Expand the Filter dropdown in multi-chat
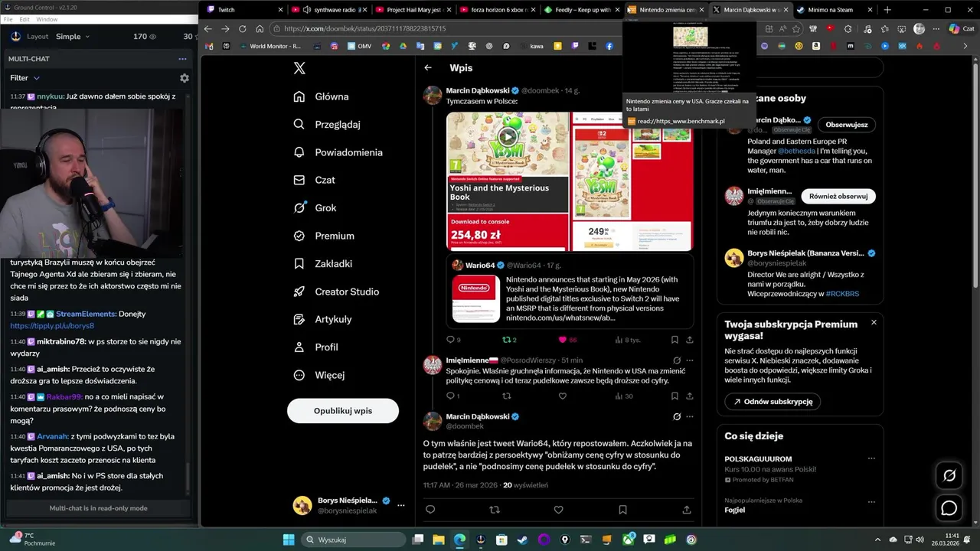 (25, 78)
